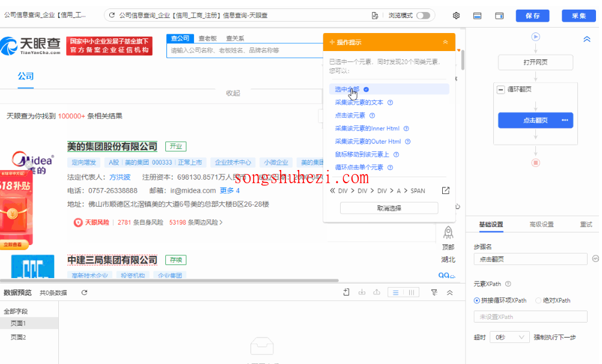The image size is (602, 364).
Task: Click import download icon in data preview toolbar
Action: tap(362, 292)
